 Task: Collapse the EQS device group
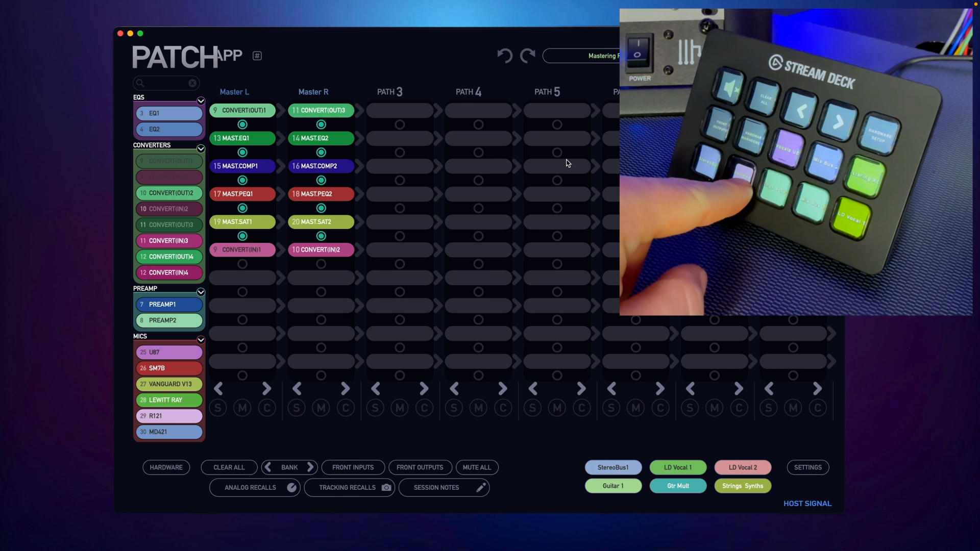pyautogui.click(x=201, y=101)
